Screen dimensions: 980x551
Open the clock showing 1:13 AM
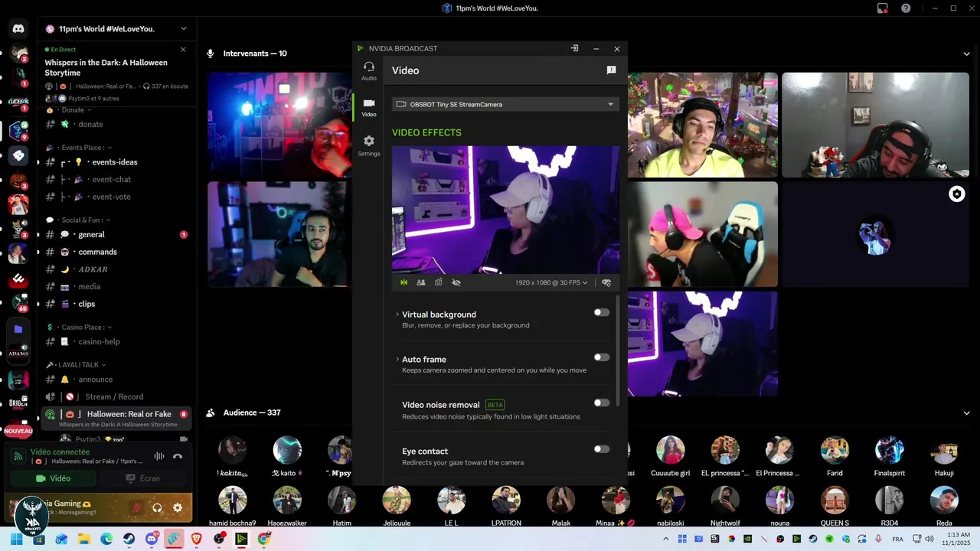click(x=957, y=539)
